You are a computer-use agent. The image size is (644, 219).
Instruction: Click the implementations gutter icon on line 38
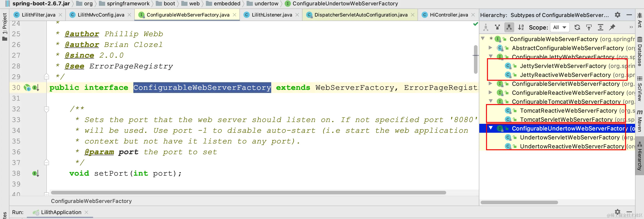(36, 173)
